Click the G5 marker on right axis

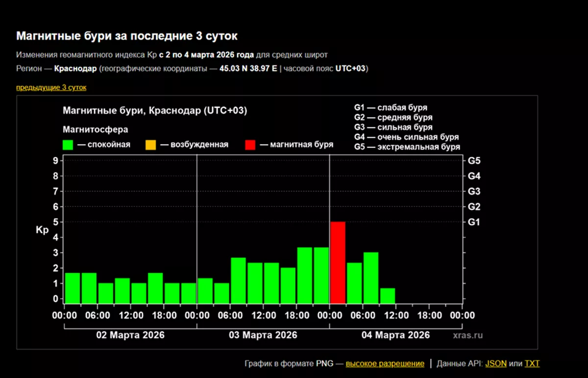pos(474,161)
